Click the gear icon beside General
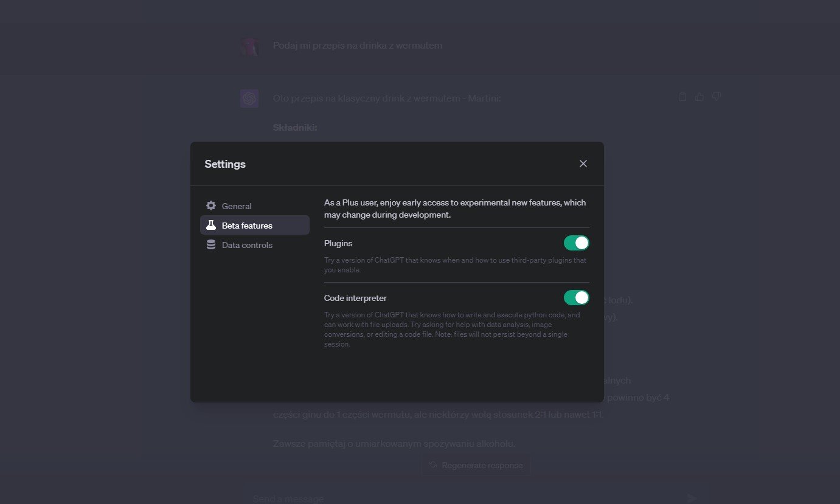Image resolution: width=840 pixels, height=504 pixels. (211, 205)
